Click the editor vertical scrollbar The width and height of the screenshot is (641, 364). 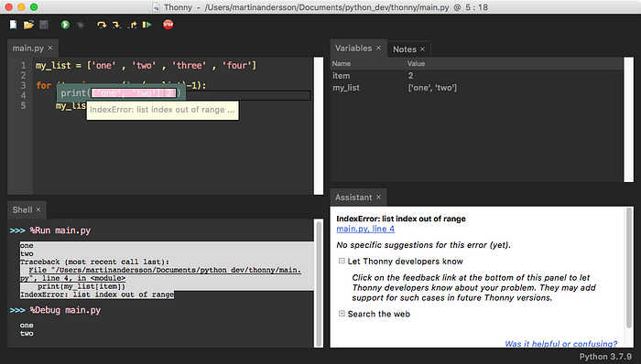(319, 125)
